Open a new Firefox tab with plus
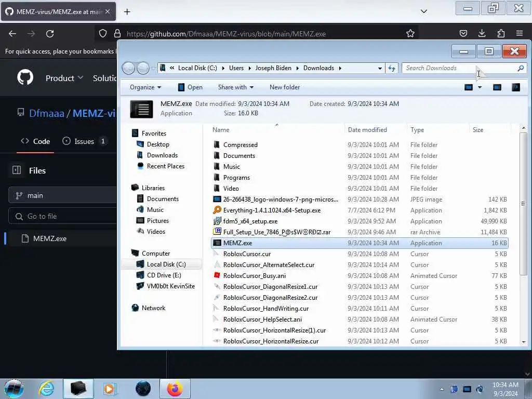 127,12
